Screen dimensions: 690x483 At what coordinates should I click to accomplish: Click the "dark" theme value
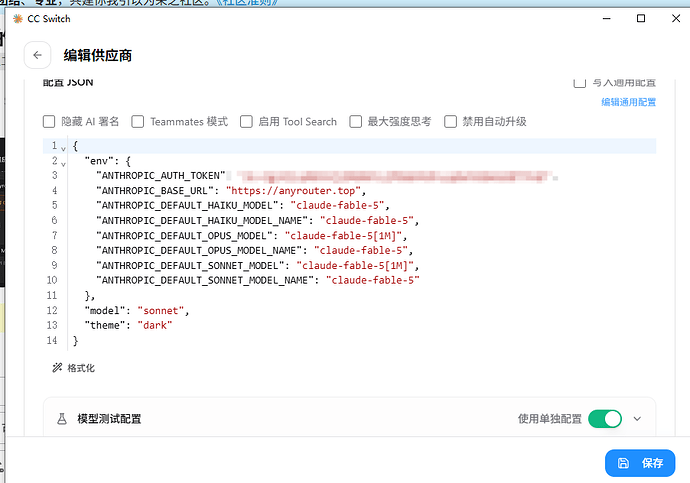coord(155,326)
